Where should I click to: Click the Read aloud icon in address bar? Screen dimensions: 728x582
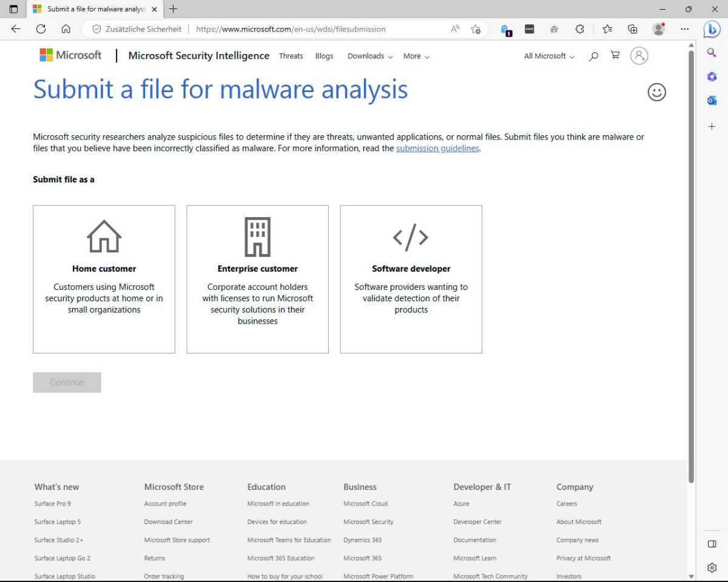(x=455, y=29)
